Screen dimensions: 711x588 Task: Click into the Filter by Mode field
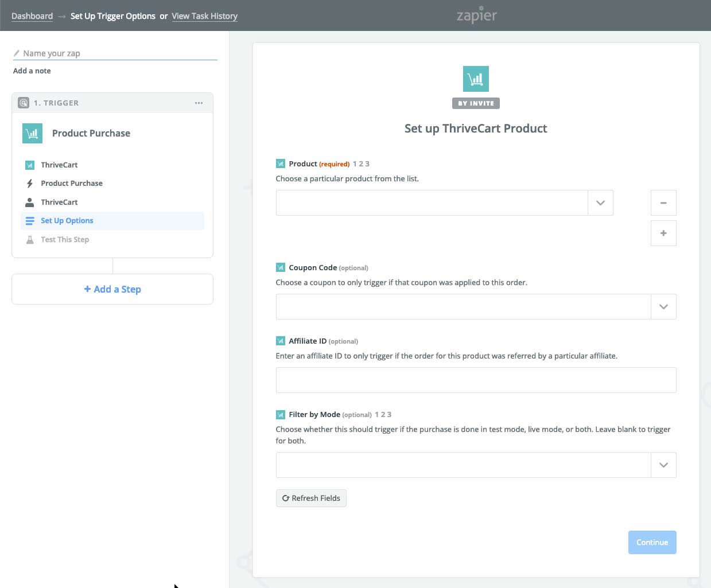pos(464,465)
